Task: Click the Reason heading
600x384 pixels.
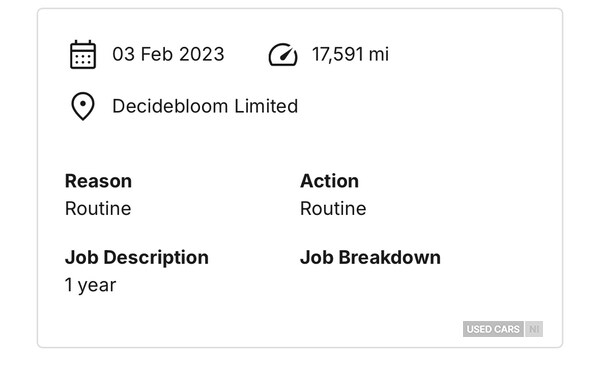Action: coord(98,181)
